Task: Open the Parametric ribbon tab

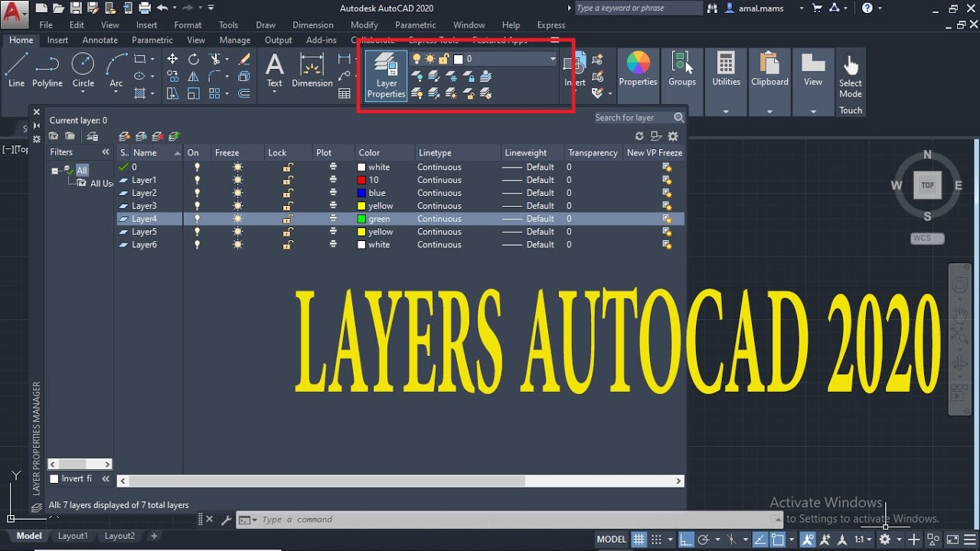Action: [x=152, y=40]
